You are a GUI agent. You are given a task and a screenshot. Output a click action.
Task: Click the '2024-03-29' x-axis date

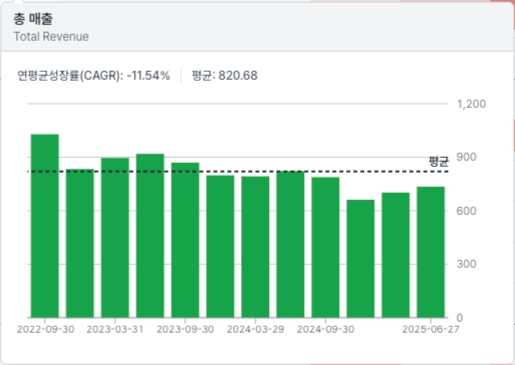point(256,329)
